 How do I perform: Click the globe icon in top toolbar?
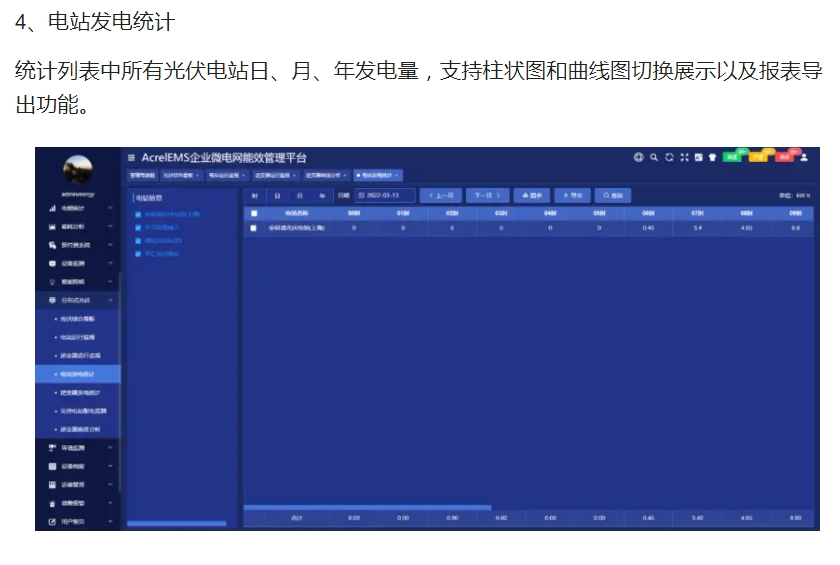click(x=638, y=157)
